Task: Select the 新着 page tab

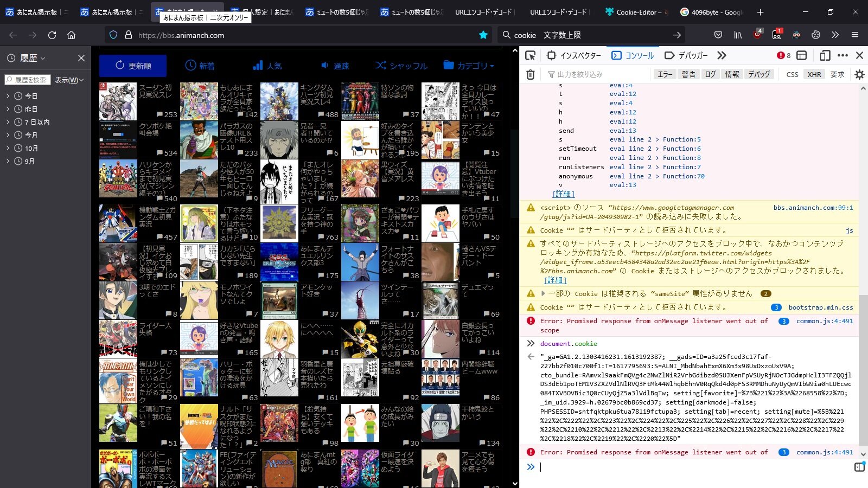Action: (x=200, y=66)
